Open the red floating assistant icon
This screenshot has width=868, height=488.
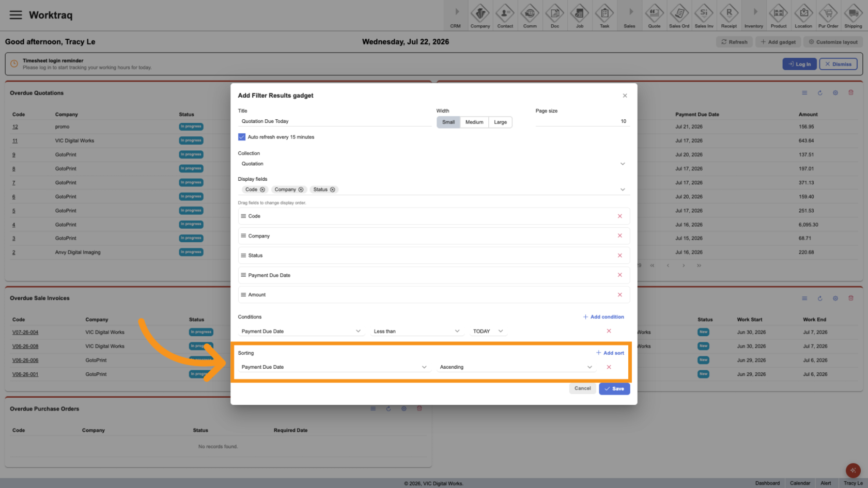point(853,470)
